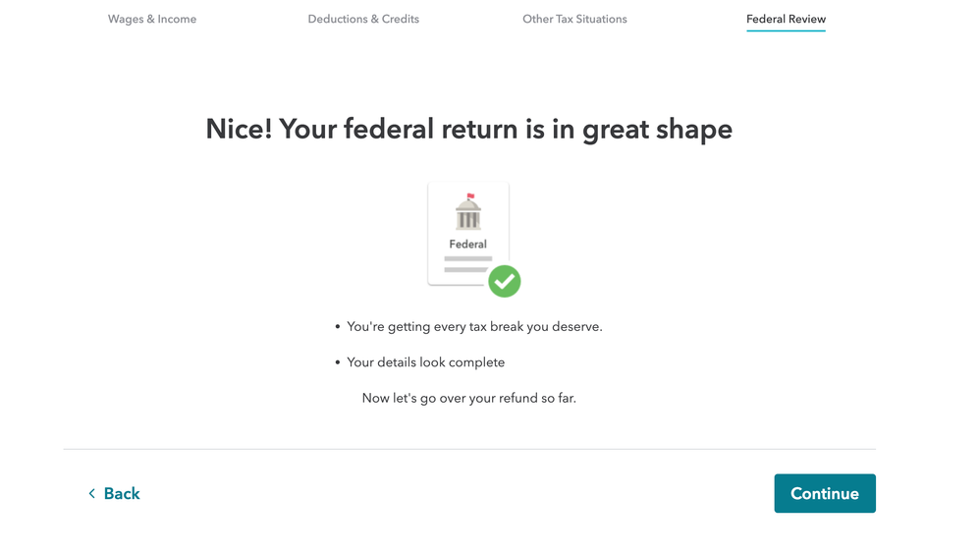Image resolution: width=980 pixels, height=552 pixels.
Task: Click the teal underline beneath Federal Review
Action: click(x=786, y=30)
